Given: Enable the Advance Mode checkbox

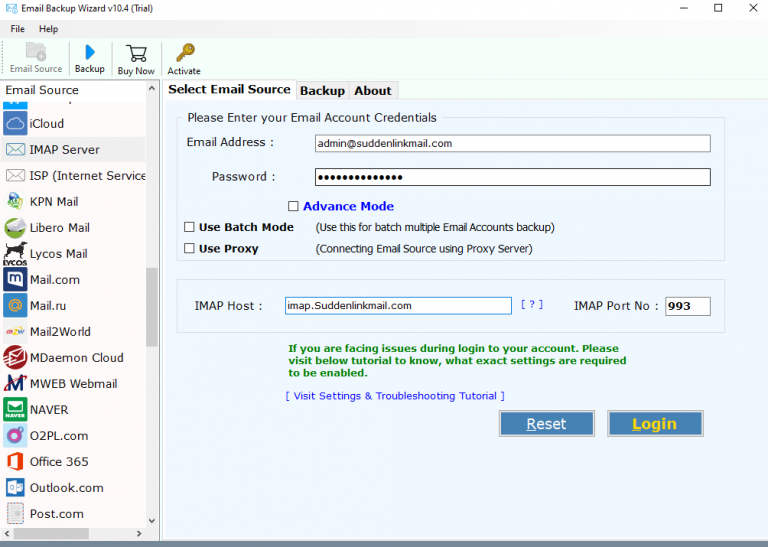Looking at the screenshot, I should 294,207.
